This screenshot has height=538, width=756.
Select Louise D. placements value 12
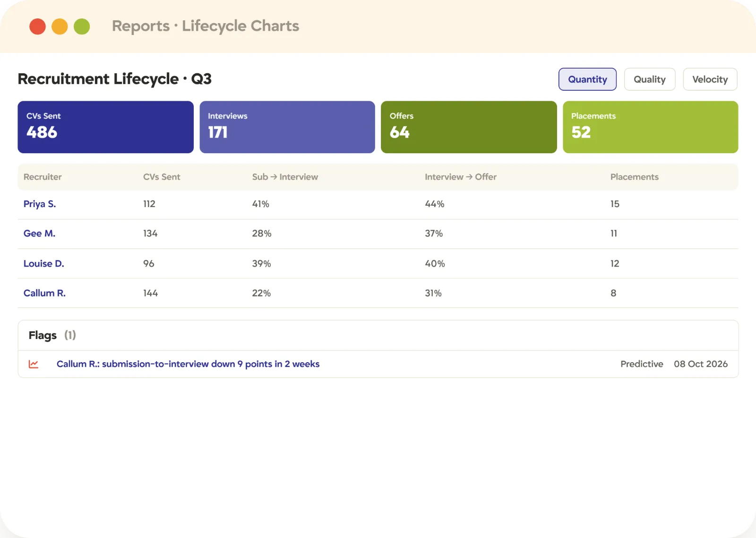tap(615, 264)
